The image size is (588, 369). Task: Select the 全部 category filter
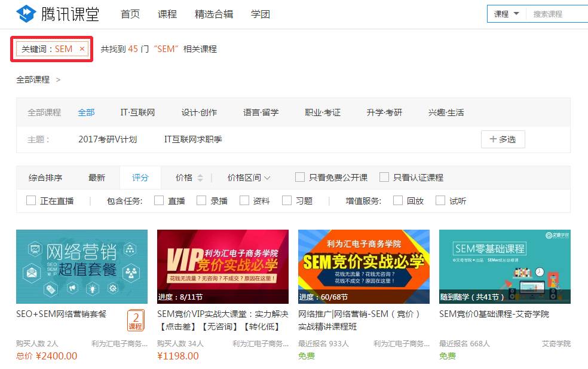tap(86, 112)
